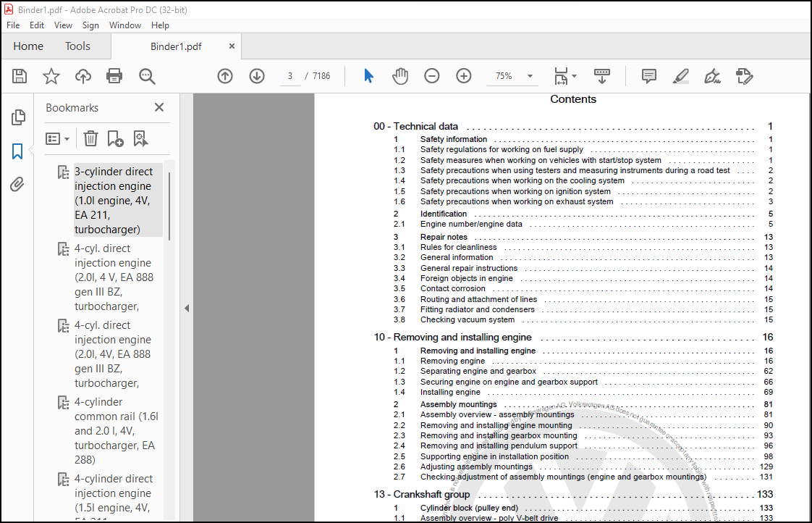Screen dimensions: 812x523
Task: Toggle the Bookmarks panel icon
Action: [17, 151]
